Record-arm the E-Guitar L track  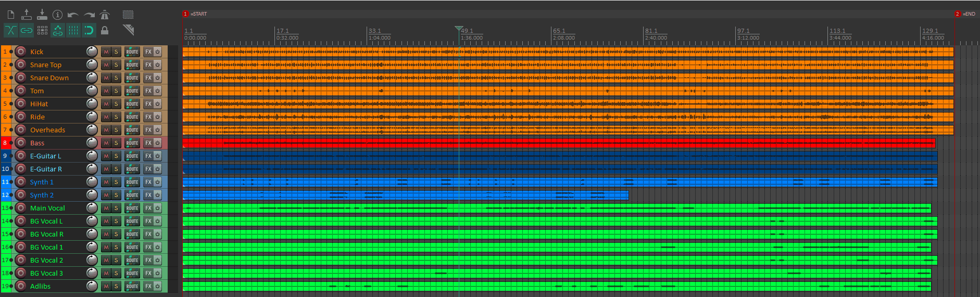(x=21, y=156)
